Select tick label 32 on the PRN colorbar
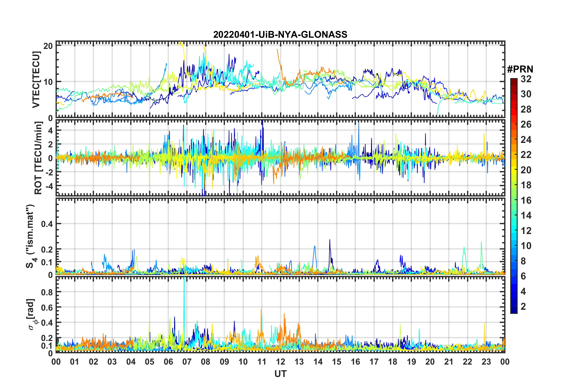561x392 pixels. tap(526, 79)
